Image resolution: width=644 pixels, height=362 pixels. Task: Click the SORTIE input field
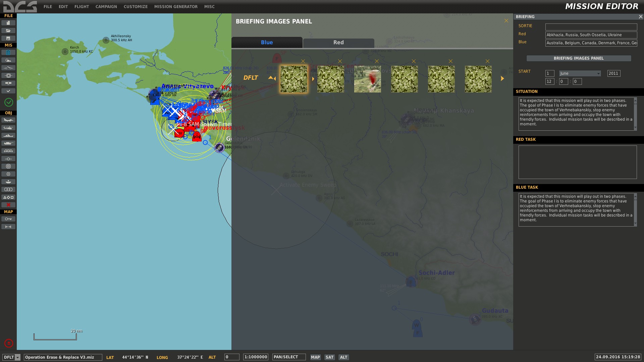pos(591,27)
